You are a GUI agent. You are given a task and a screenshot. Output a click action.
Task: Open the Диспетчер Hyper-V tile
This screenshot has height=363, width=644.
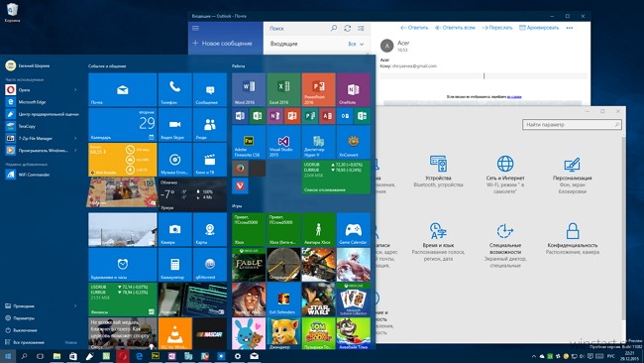point(318,142)
